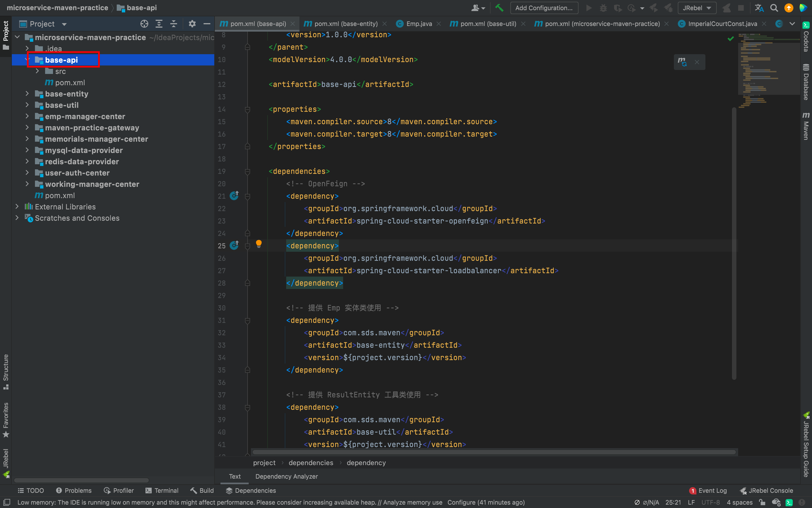
Task: Open Project panel settings gear
Action: click(x=192, y=24)
